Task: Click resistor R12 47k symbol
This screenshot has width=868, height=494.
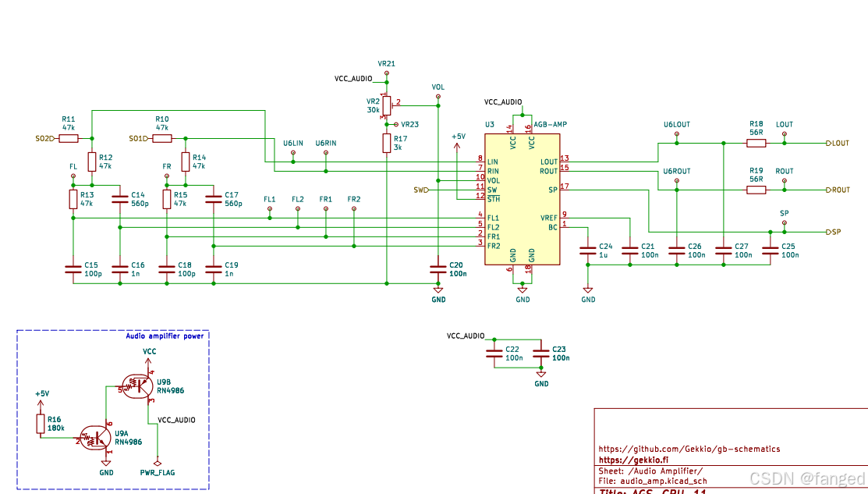Action: tap(92, 162)
